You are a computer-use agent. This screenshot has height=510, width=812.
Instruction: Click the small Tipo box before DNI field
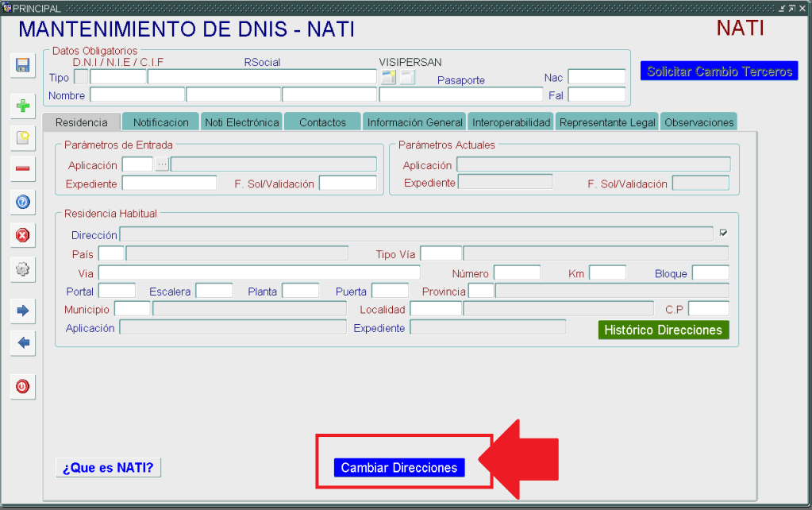[x=81, y=77]
